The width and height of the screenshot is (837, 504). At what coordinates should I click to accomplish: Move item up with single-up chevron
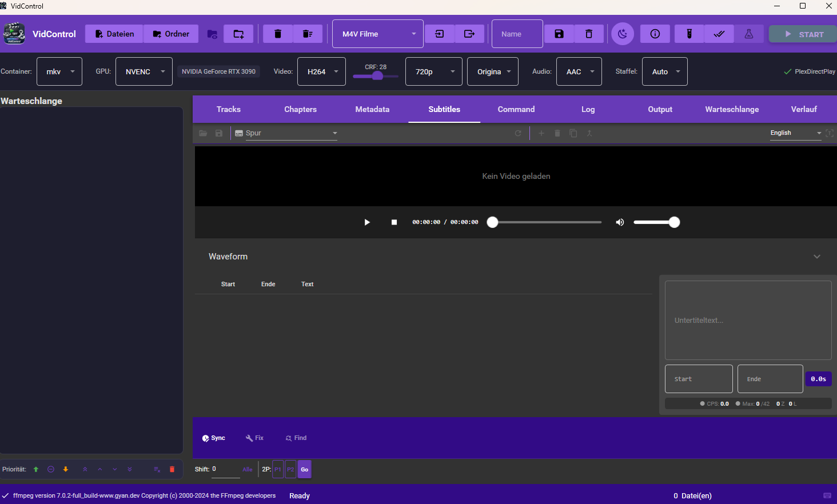pyautogui.click(x=100, y=470)
